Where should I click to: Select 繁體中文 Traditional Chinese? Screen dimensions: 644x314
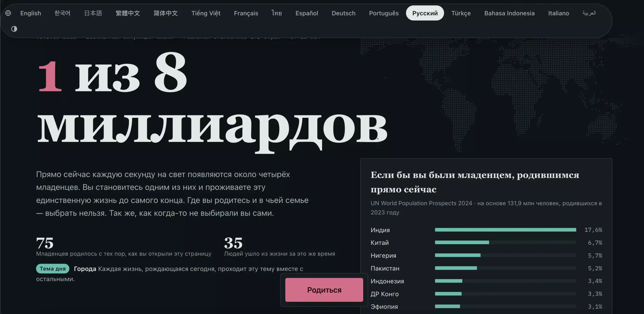tap(128, 13)
